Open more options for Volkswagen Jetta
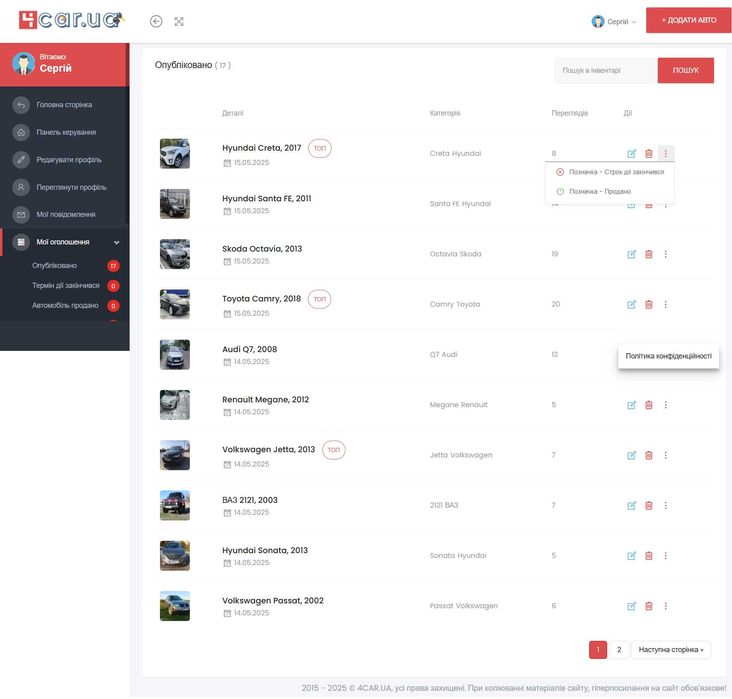The width and height of the screenshot is (732, 699). pos(666,455)
